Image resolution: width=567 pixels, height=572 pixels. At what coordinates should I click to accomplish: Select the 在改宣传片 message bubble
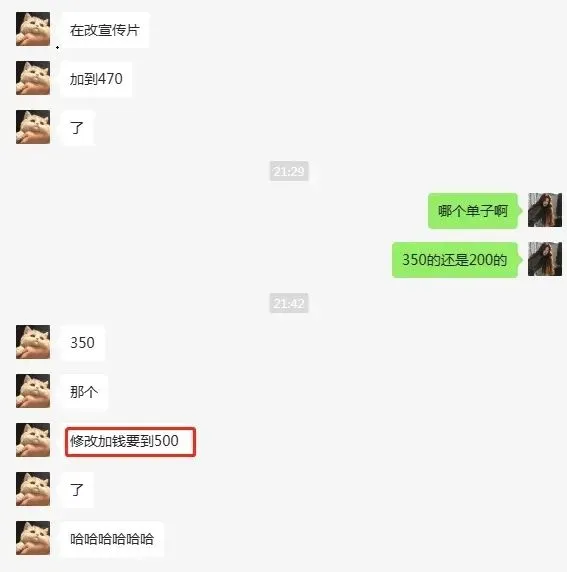[105, 30]
